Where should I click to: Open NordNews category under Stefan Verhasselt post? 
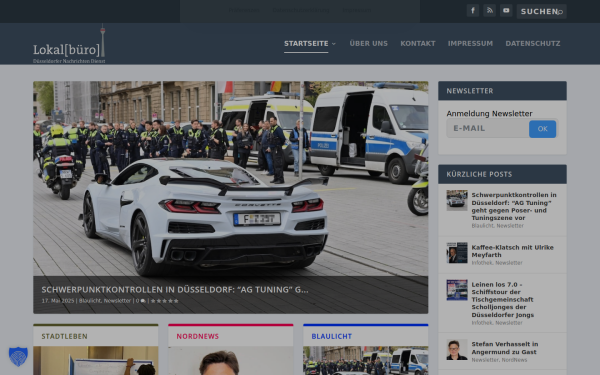pyautogui.click(x=514, y=360)
